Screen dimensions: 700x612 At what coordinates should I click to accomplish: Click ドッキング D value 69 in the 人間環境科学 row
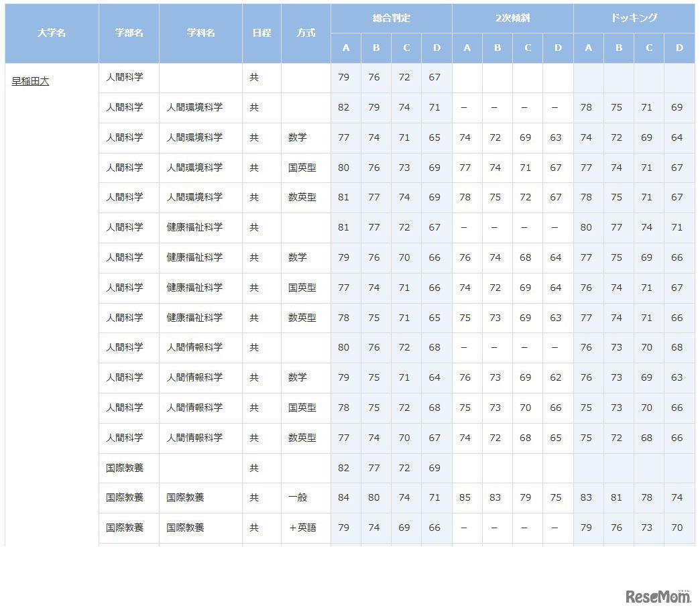click(677, 107)
